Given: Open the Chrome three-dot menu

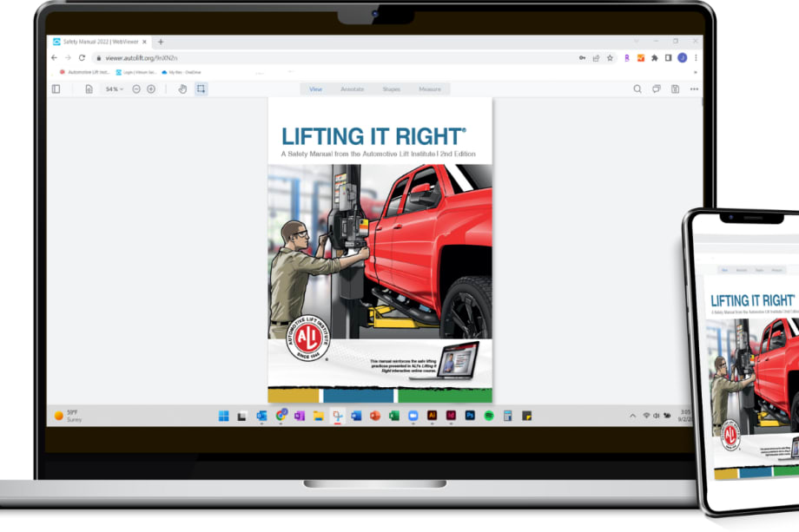Looking at the screenshot, I should [696, 58].
